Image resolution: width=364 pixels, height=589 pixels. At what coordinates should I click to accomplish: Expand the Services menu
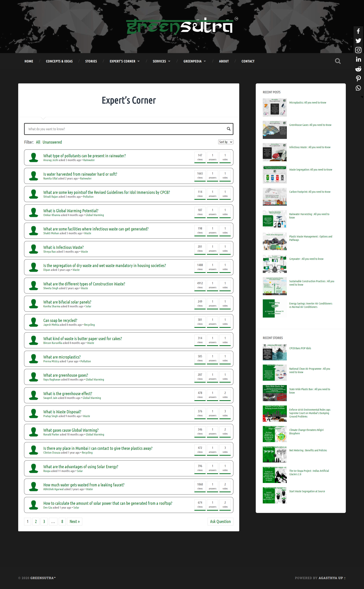(x=161, y=61)
